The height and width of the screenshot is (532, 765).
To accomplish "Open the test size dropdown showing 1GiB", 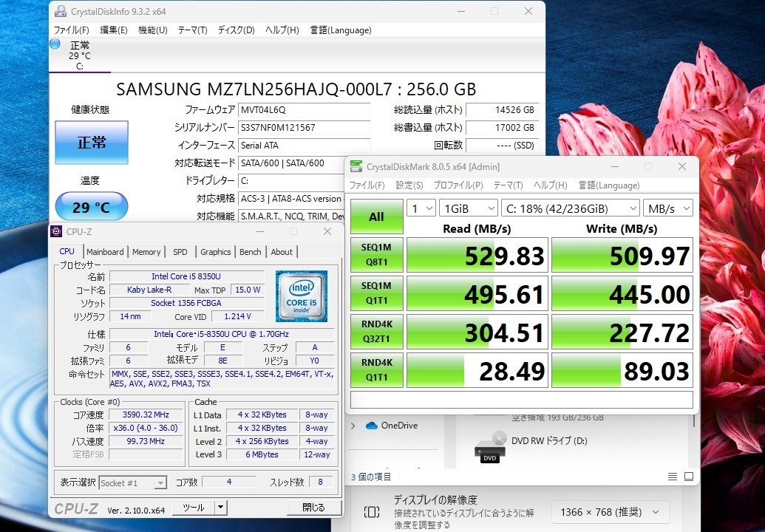I will coord(469,208).
